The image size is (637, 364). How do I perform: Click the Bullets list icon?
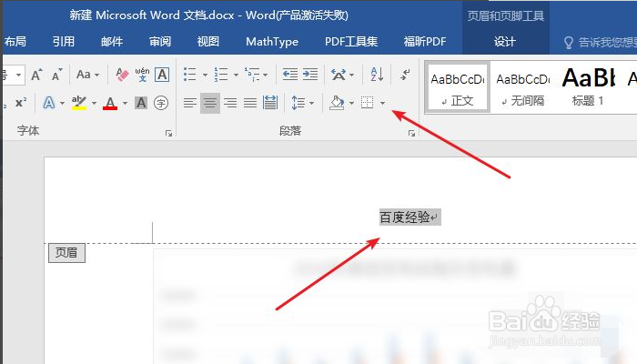pos(189,75)
